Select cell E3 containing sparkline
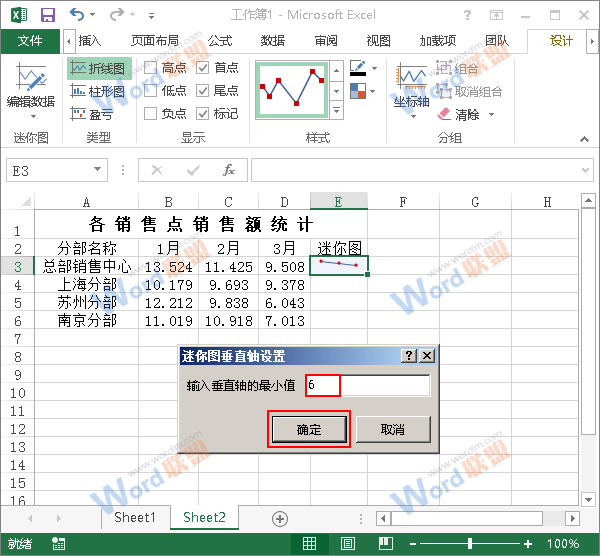 pos(339,266)
